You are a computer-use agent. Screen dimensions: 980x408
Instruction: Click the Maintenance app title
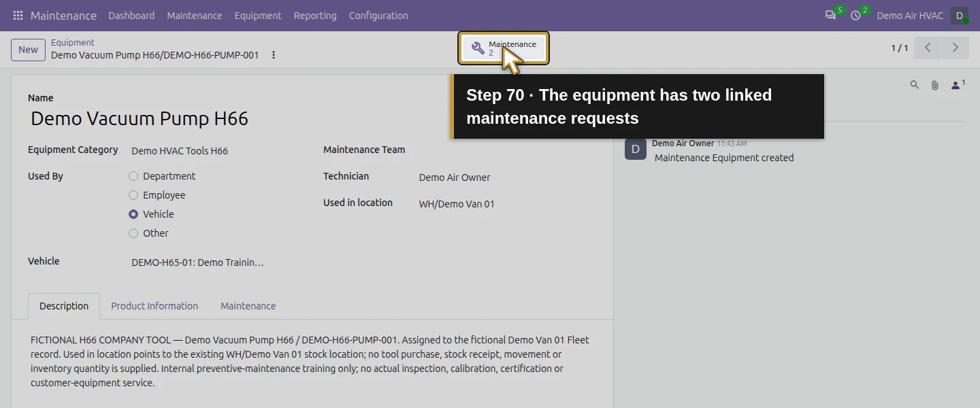tap(63, 15)
